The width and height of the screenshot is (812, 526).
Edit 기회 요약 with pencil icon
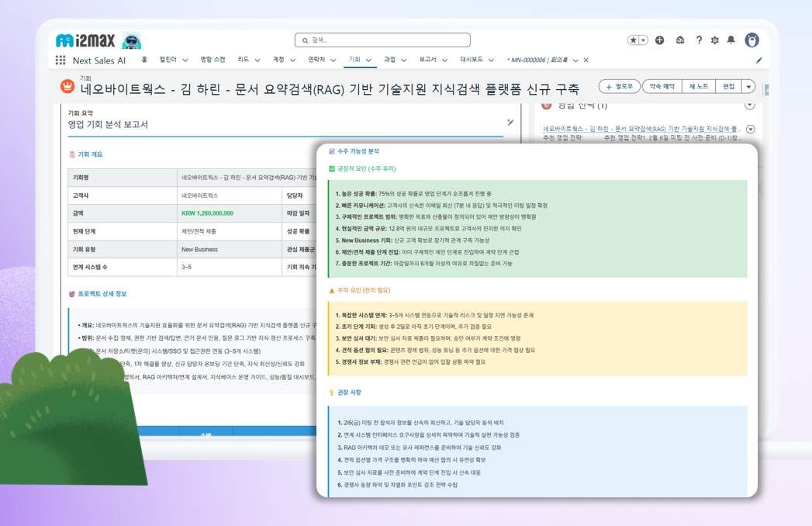pyautogui.click(x=510, y=123)
